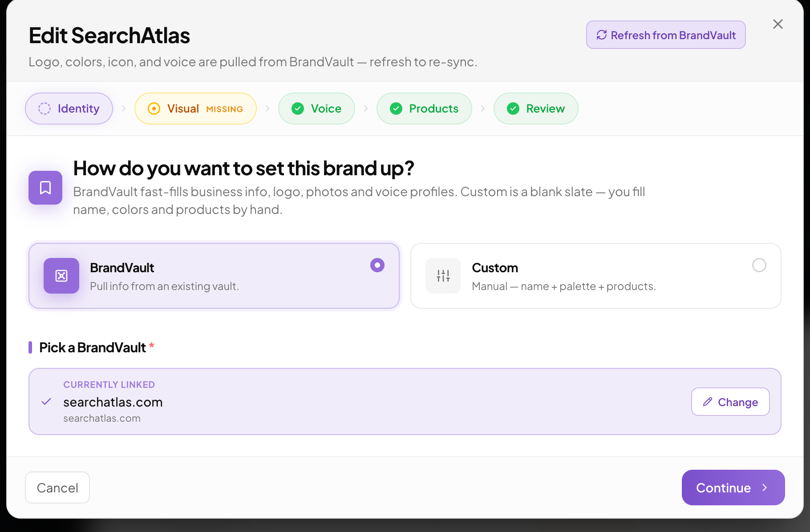Click the Refresh from BrandVault button
Viewport: 810px width, 532px height.
tap(666, 35)
